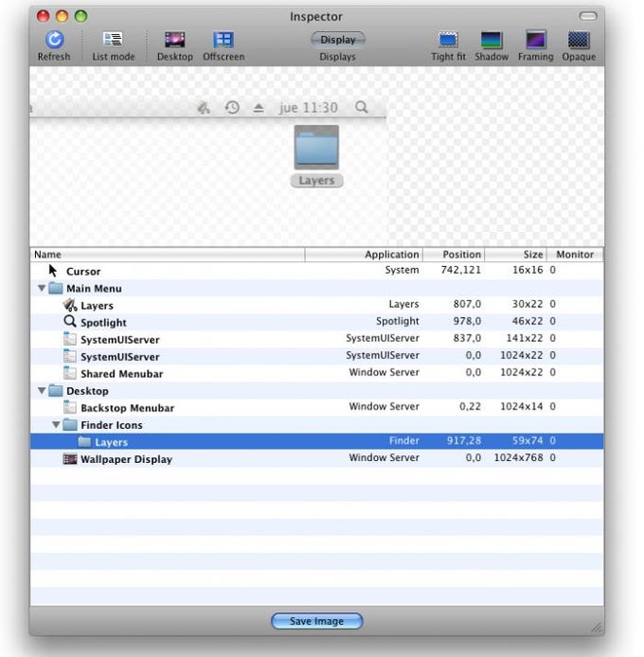644x657 pixels.
Task: Click the eject icon in preview
Action: (x=259, y=108)
